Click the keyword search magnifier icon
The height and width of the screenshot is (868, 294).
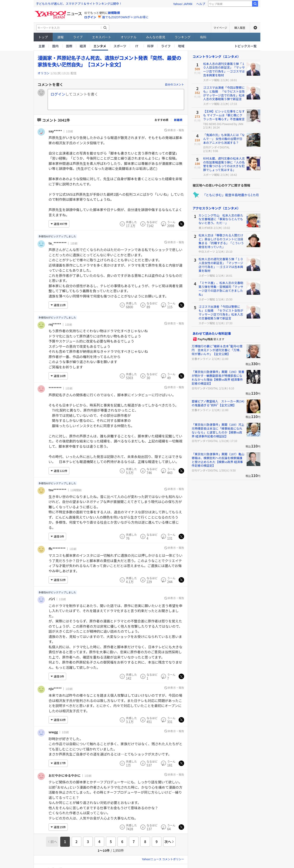click(105, 28)
